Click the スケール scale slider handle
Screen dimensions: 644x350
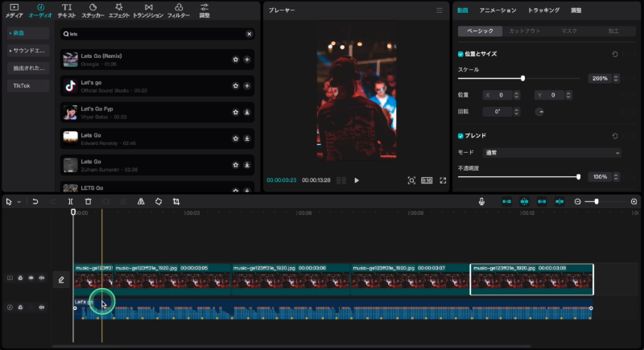pyautogui.click(x=522, y=78)
